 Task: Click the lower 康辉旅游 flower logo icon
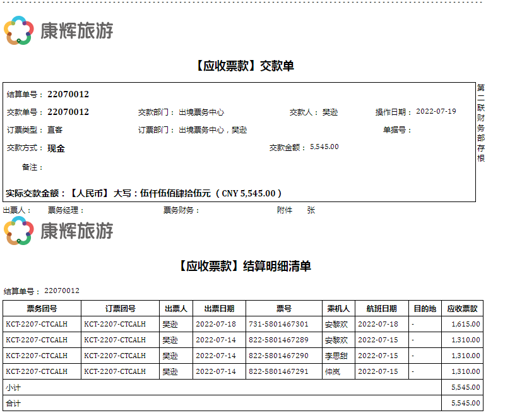pos(18,231)
